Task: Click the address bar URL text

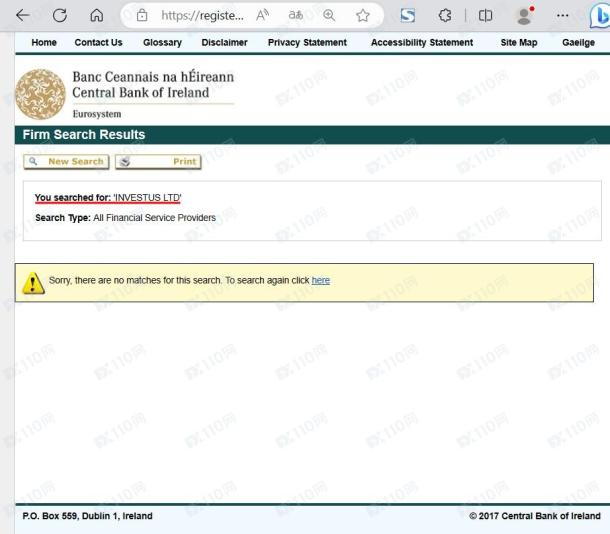Action: click(x=202, y=16)
